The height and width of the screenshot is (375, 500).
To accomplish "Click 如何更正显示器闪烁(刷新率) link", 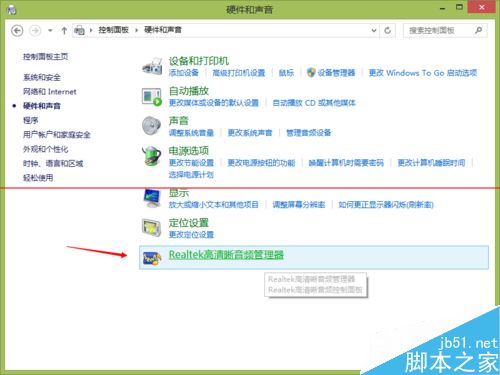I will pos(386,204).
